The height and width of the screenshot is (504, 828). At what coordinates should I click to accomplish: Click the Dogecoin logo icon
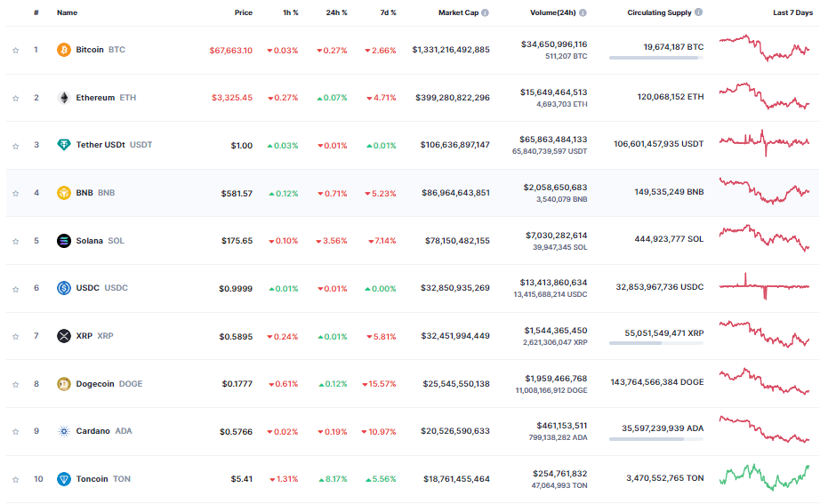(64, 384)
